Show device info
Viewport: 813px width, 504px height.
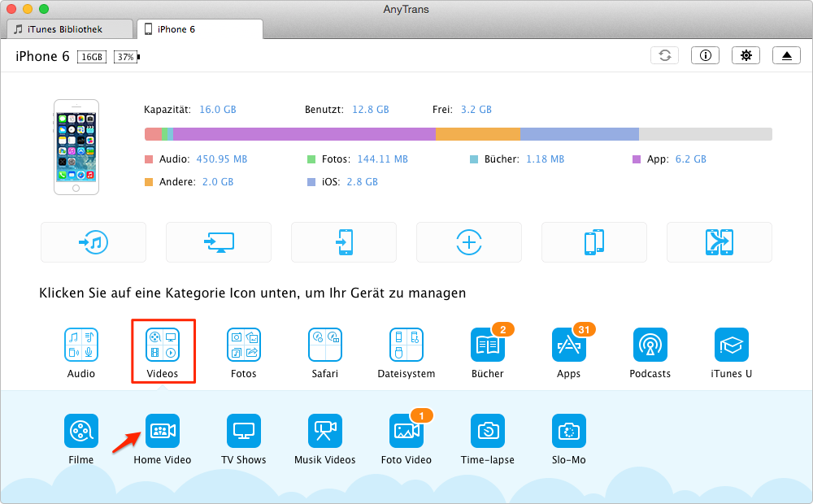pos(705,55)
